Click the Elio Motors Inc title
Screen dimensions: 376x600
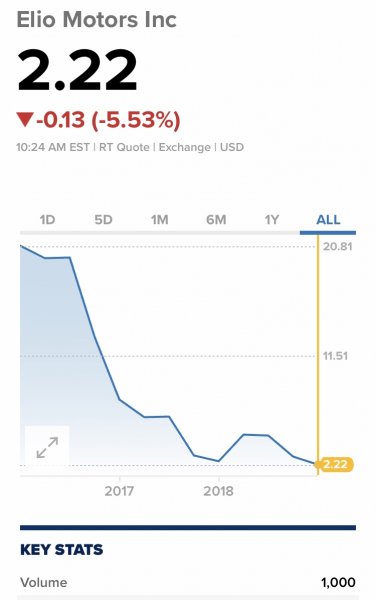tap(96, 20)
